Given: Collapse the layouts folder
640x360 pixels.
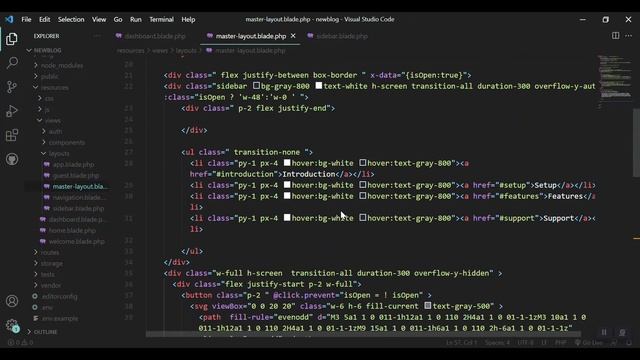Looking at the screenshot, I should (x=59, y=153).
